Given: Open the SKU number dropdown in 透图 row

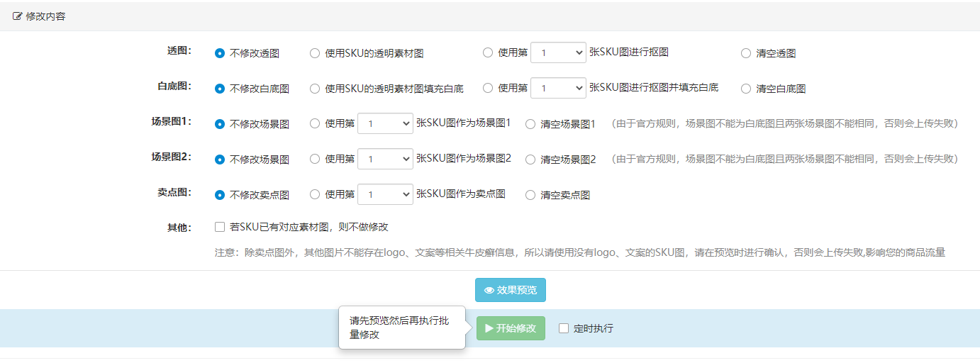Looking at the screenshot, I should point(559,52).
